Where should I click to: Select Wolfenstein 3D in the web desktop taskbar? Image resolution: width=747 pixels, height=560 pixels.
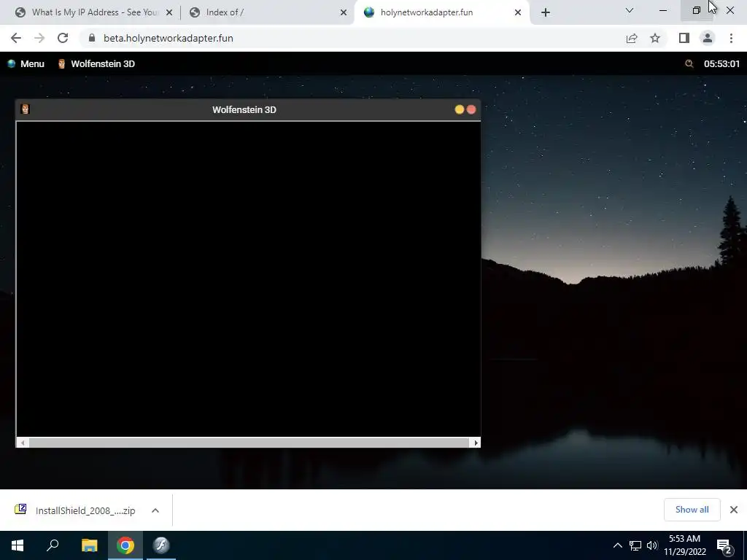96,64
